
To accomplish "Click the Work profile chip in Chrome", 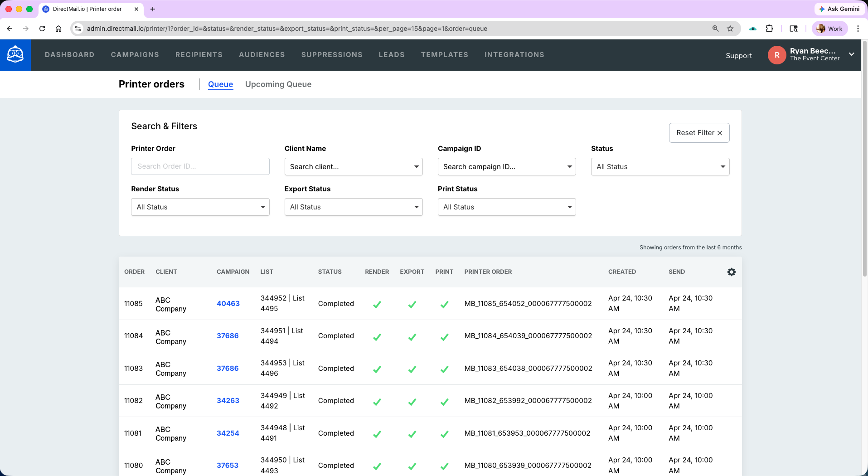I will [829, 28].
